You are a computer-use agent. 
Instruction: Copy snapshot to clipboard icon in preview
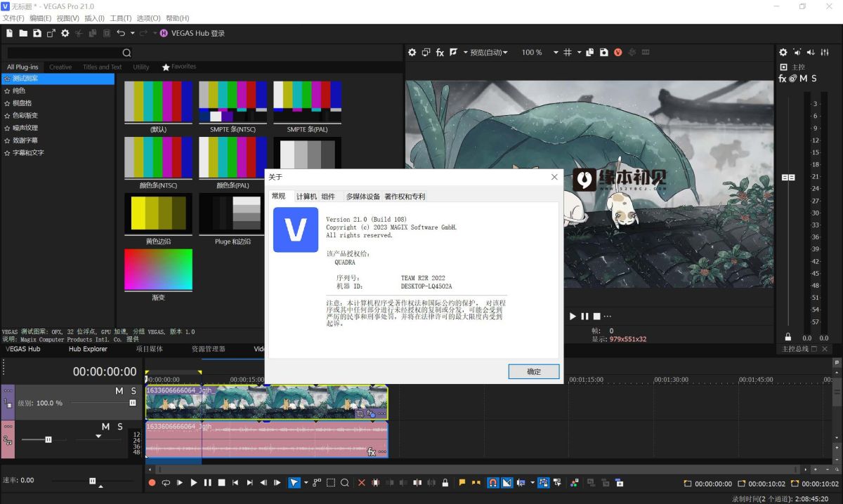tap(590, 53)
